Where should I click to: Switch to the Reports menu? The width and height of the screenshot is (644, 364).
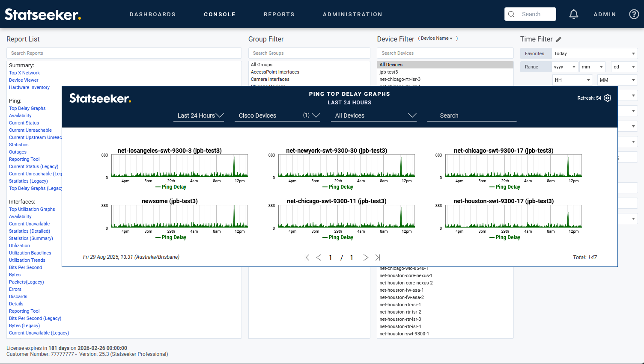[279, 15]
